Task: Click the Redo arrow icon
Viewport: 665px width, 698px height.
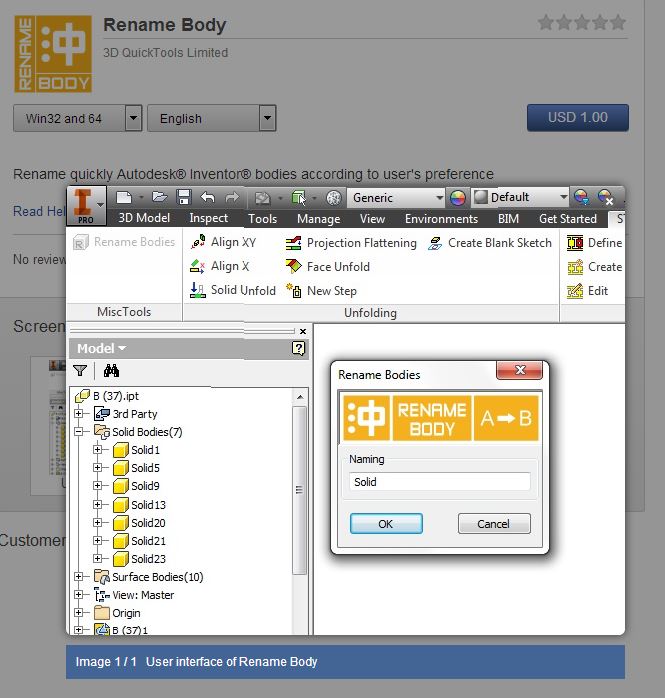Action: (x=231, y=197)
